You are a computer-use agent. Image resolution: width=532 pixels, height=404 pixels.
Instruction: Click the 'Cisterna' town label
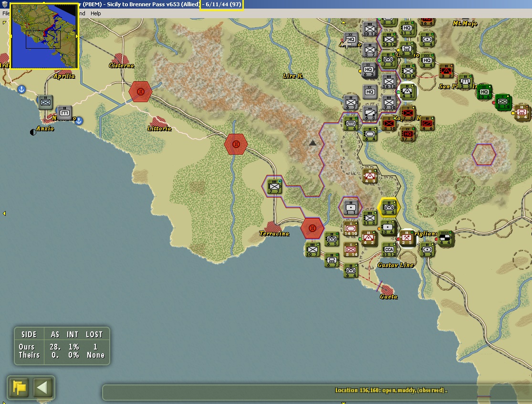[x=122, y=65]
